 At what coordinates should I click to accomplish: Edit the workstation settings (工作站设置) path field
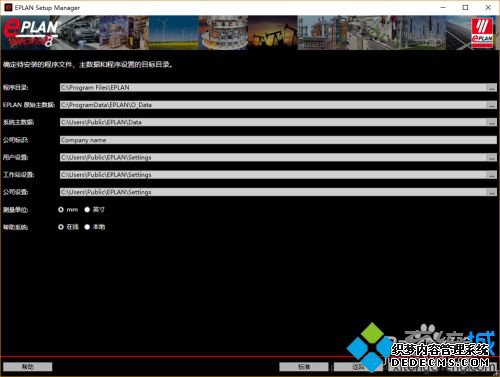[x=273, y=175]
